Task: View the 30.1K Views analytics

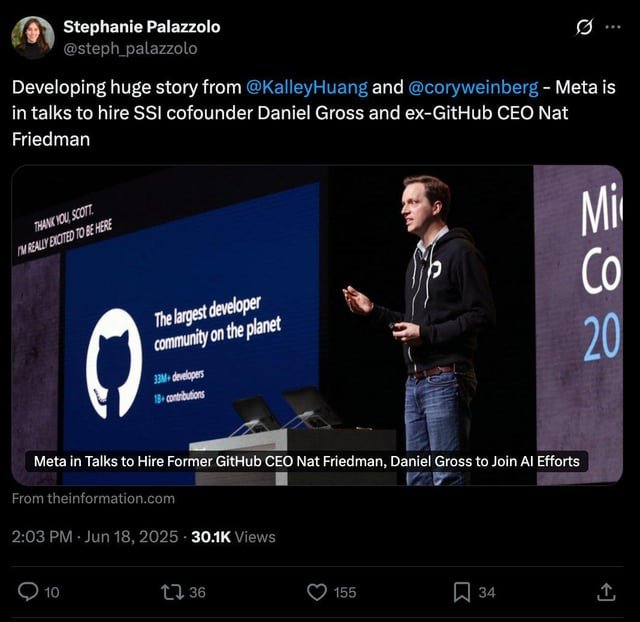Action: pyautogui.click(x=233, y=536)
